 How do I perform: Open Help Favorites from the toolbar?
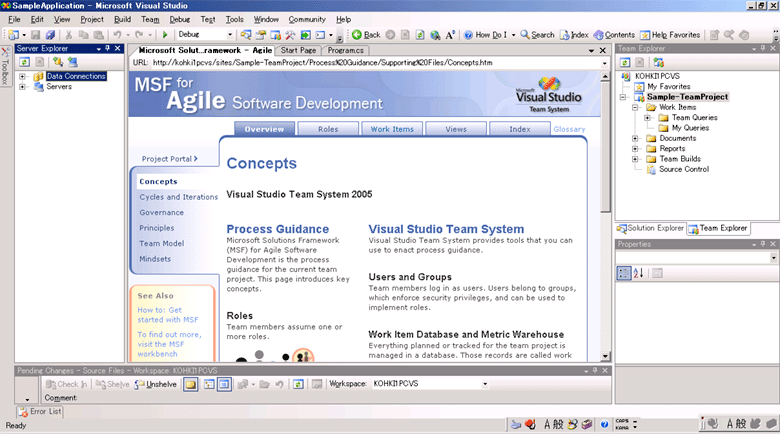pos(670,35)
